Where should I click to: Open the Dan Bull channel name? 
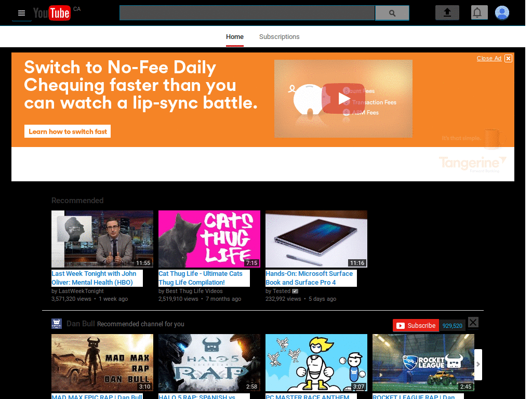[81, 324]
